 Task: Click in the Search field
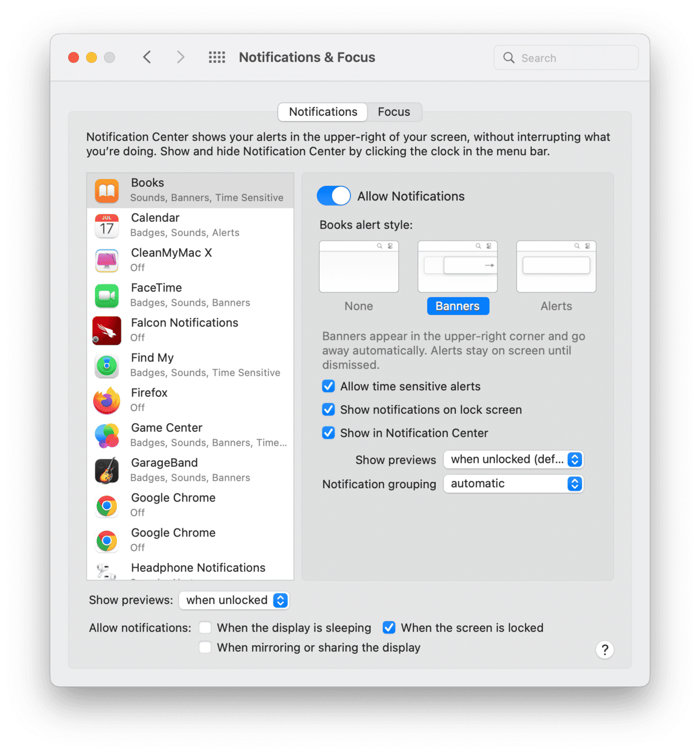pyautogui.click(x=566, y=58)
